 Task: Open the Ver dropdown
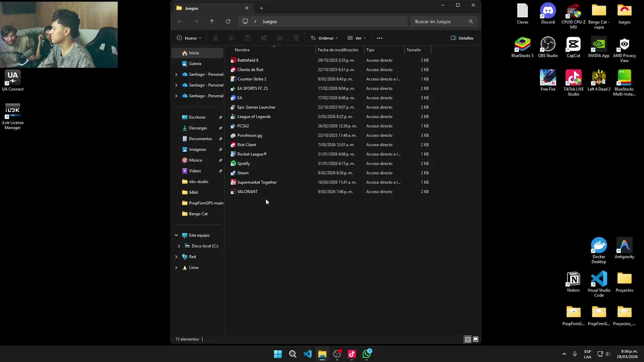pos(357,38)
